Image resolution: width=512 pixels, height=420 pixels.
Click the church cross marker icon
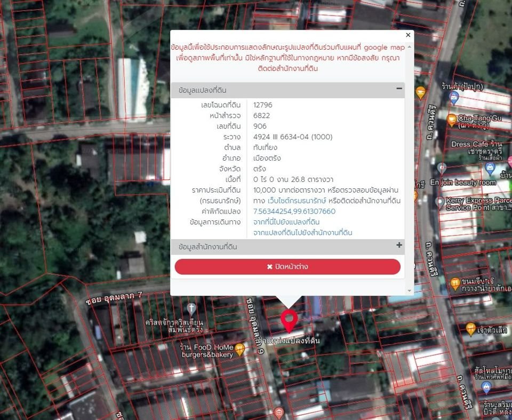pyautogui.click(x=191, y=308)
